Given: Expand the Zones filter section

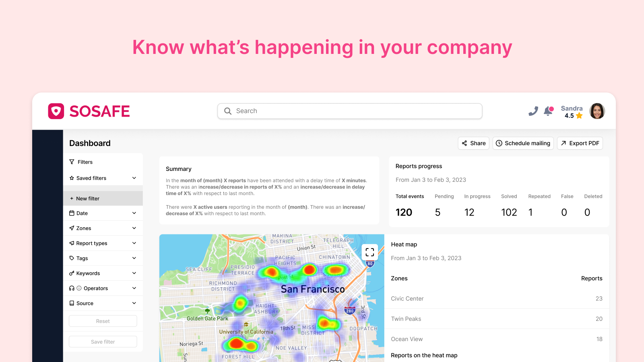Looking at the screenshot, I should point(103,228).
